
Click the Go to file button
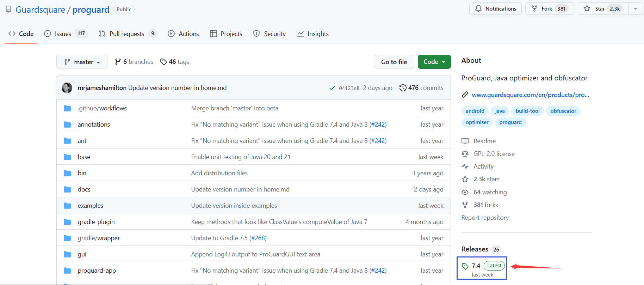394,62
